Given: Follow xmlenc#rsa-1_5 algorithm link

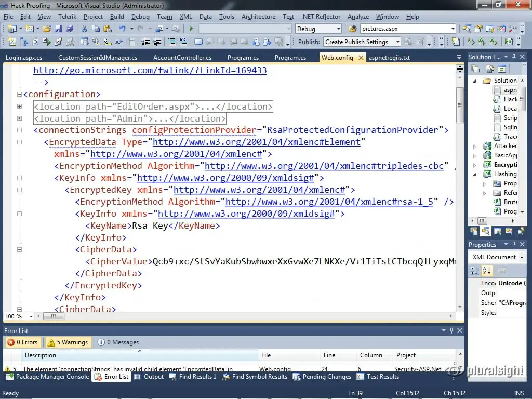Looking at the screenshot, I should (x=329, y=202).
